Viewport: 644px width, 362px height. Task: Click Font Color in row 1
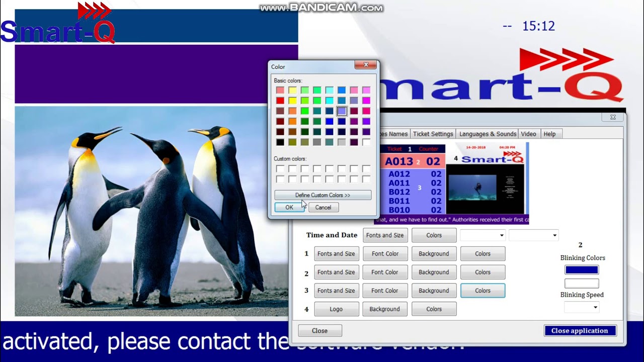(385, 254)
